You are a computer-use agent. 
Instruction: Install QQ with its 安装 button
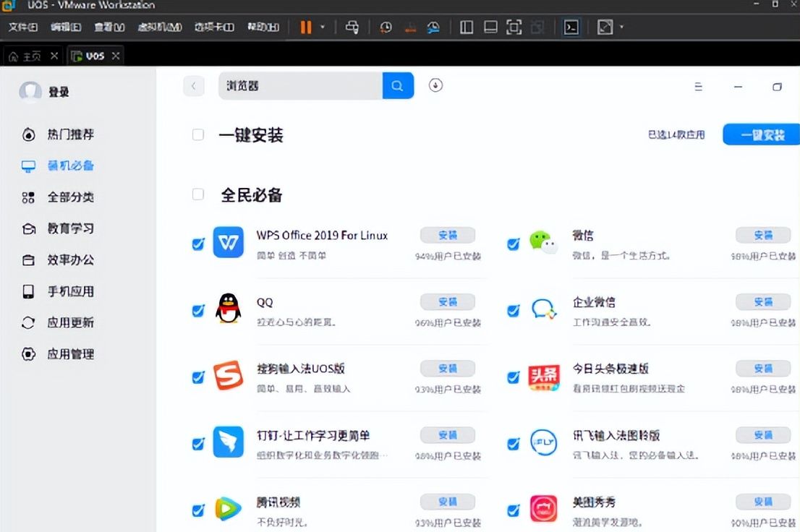(x=448, y=302)
